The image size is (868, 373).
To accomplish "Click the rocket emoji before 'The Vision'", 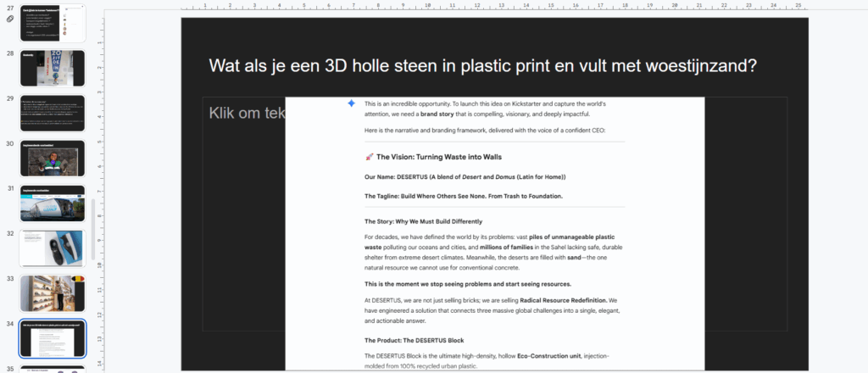I will [369, 157].
